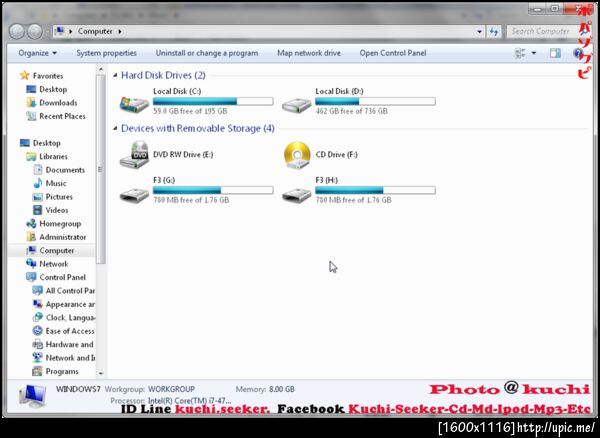Click the Control Panel icon in tree
Image resolution: width=600 pixels, height=438 pixels.
[x=31, y=277]
